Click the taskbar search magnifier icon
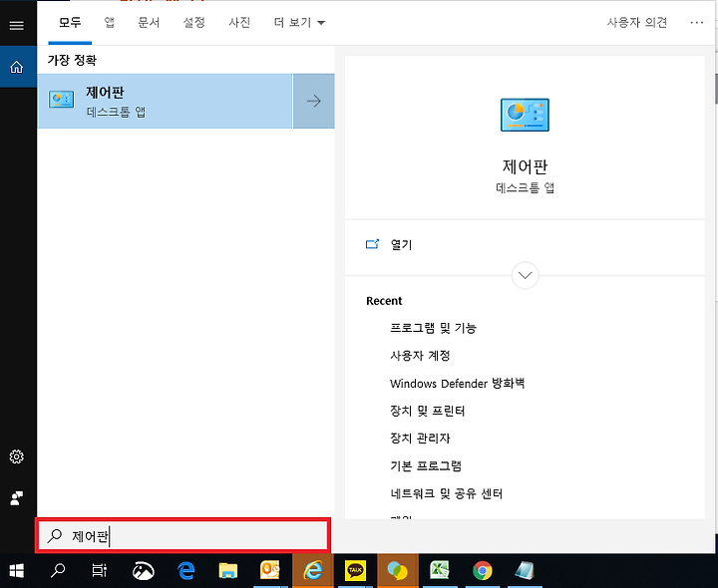Viewport: 718px width, 588px height. tap(58, 571)
